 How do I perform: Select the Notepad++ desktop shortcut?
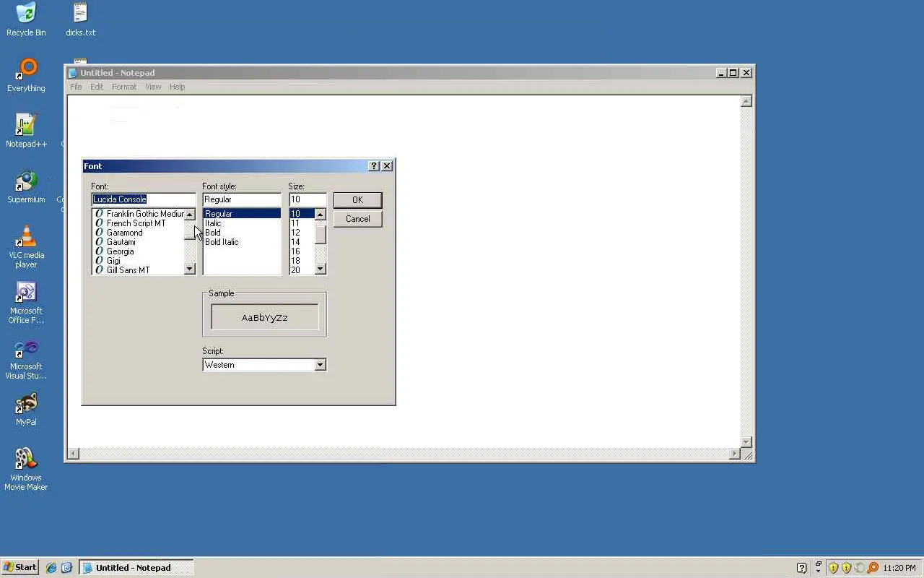coord(26,131)
